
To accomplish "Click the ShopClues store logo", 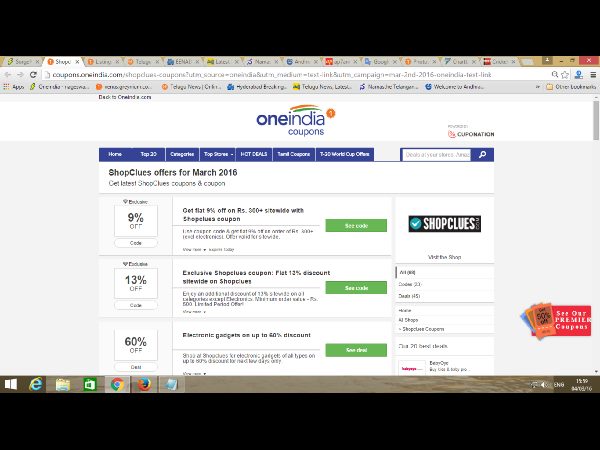I will [x=444, y=224].
